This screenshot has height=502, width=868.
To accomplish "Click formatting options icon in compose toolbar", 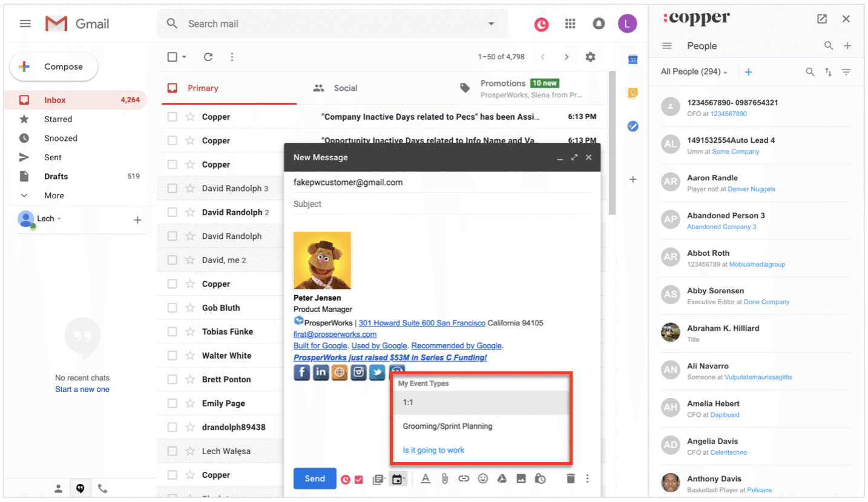I will (x=426, y=479).
